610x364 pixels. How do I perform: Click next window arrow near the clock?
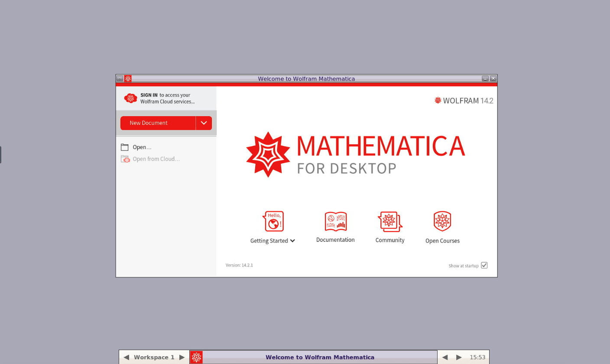(459, 357)
